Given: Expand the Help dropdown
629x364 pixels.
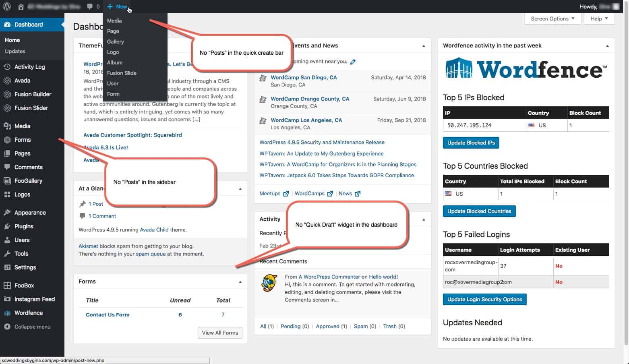Looking at the screenshot, I should (x=599, y=19).
